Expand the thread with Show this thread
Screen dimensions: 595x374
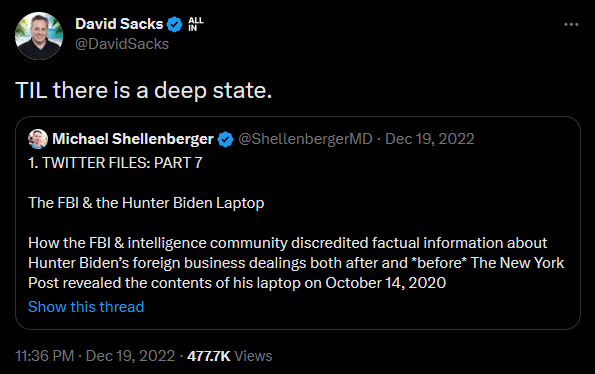86,306
